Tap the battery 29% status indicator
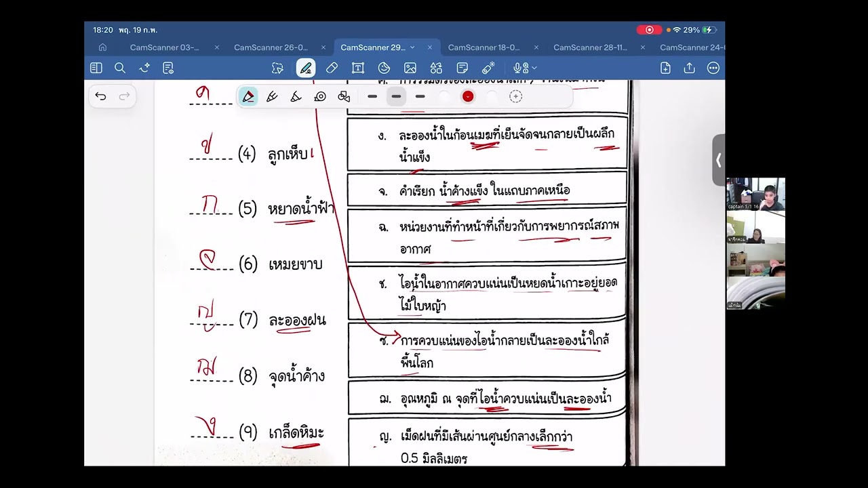 point(700,30)
